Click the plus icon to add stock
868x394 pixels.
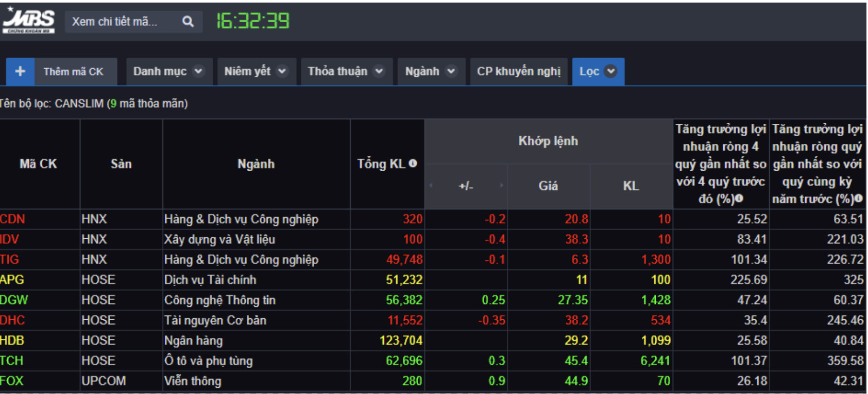tap(20, 71)
